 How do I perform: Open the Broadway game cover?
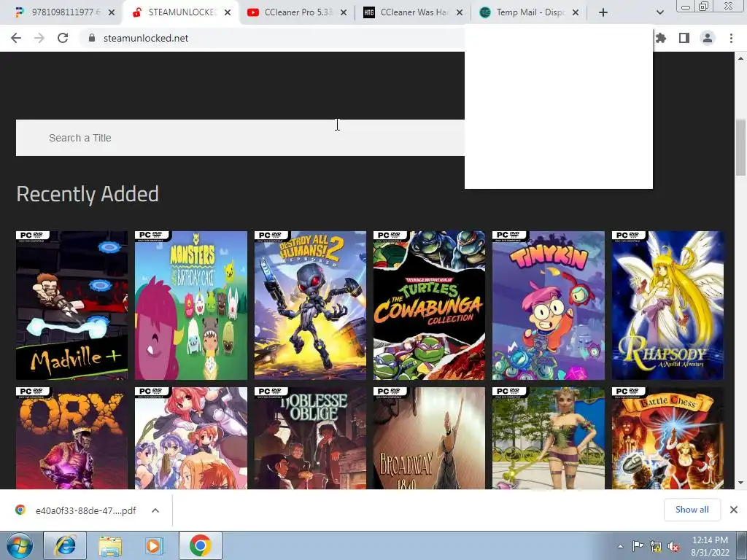(x=429, y=438)
